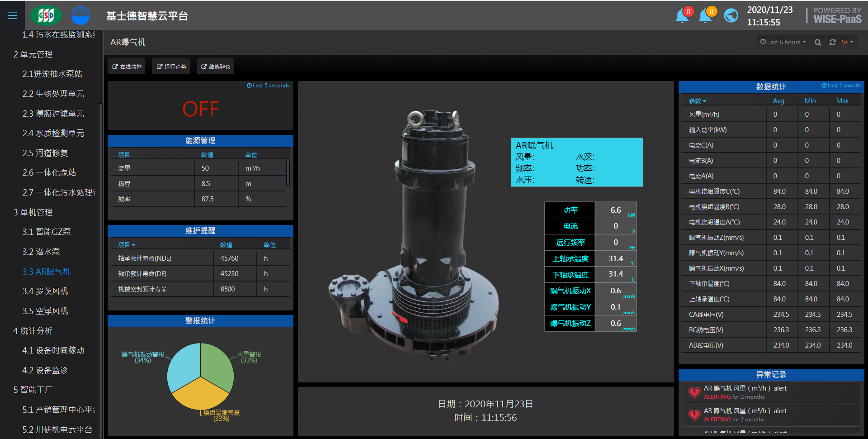Click the globe language icon

tap(731, 16)
